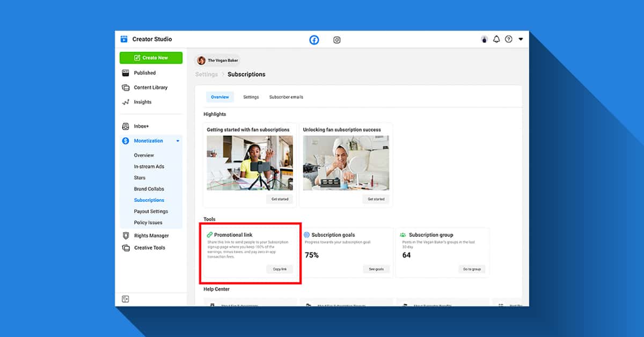Click the See goals button

376,269
